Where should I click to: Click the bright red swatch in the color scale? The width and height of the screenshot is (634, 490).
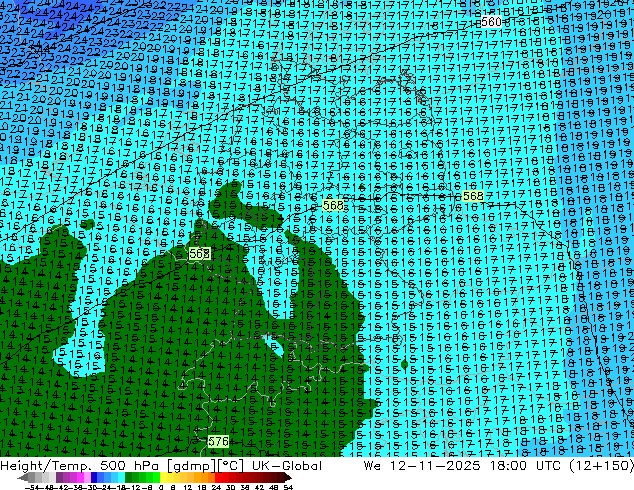pos(218,478)
